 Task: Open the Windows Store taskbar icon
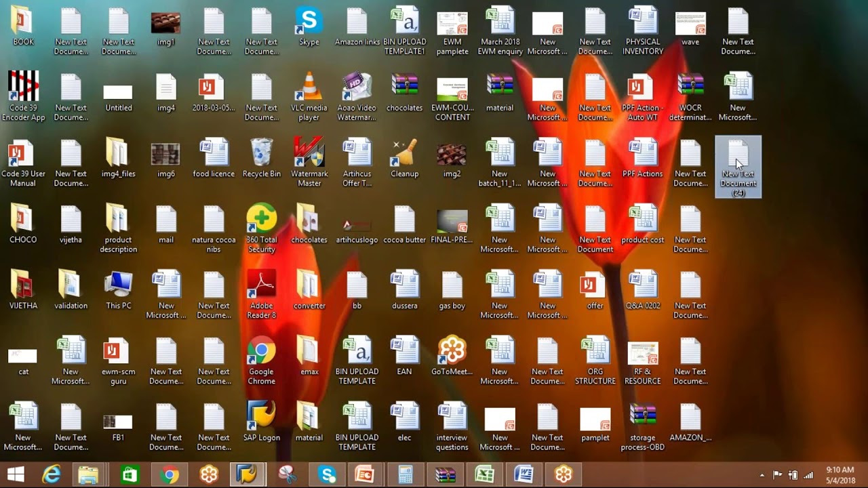[130, 474]
